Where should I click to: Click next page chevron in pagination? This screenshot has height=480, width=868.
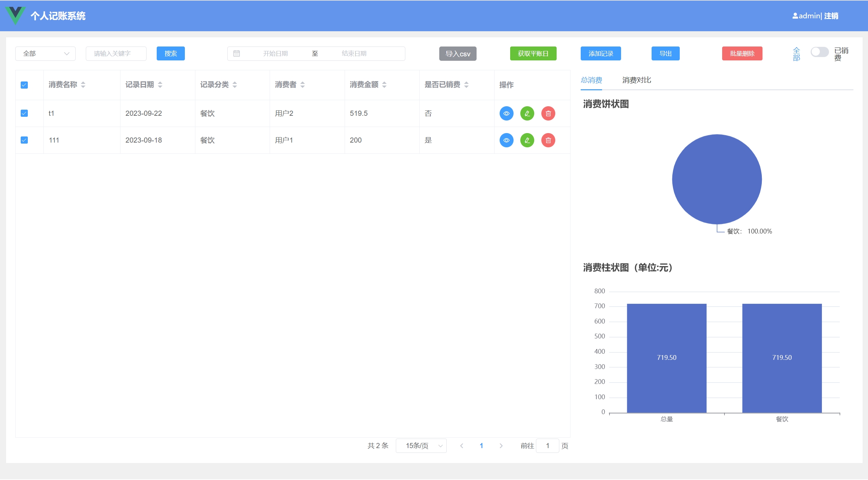[x=501, y=446]
